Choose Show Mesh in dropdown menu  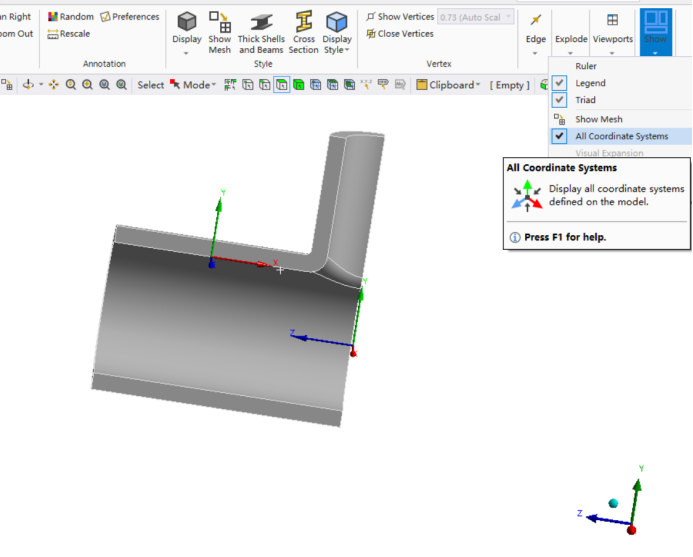pos(598,119)
